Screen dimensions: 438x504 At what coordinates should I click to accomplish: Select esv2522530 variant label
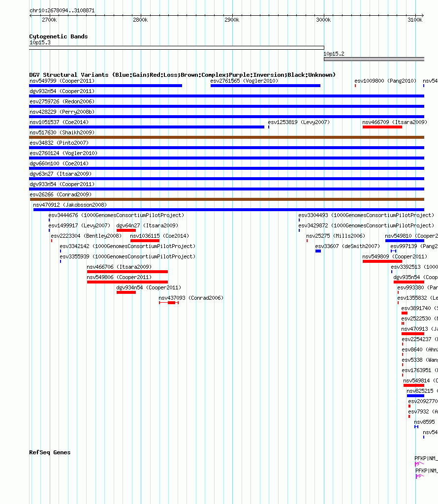pyautogui.click(x=419, y=318)
